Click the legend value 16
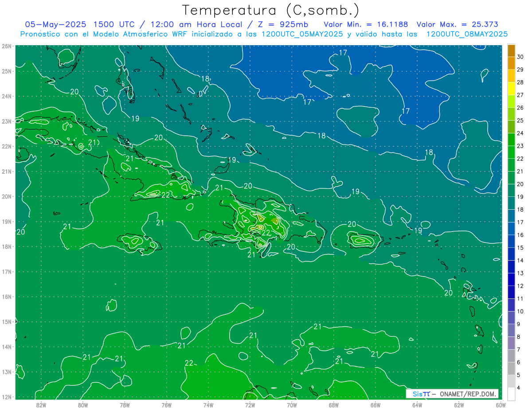Screen dimensions: 532x411 520,235
